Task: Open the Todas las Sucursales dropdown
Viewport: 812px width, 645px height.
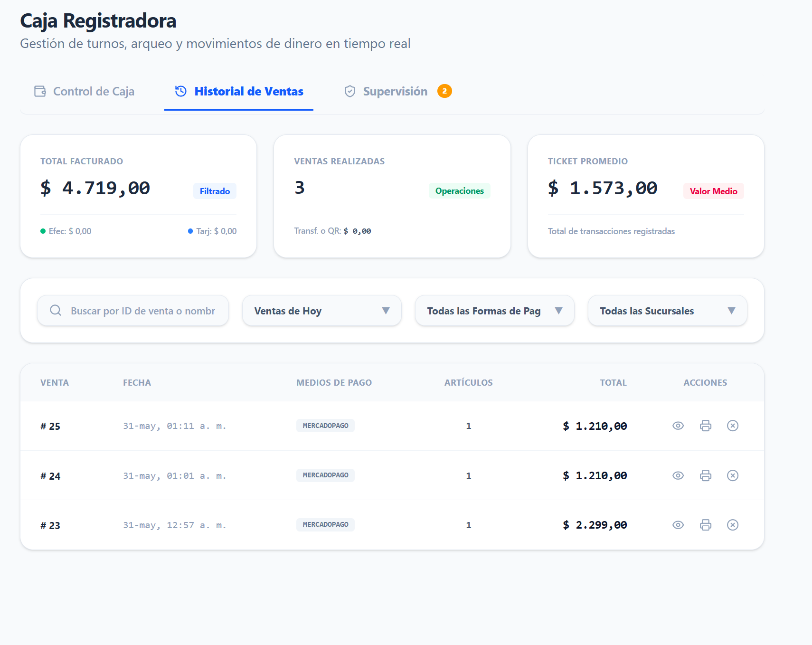Action: point(668,311)
